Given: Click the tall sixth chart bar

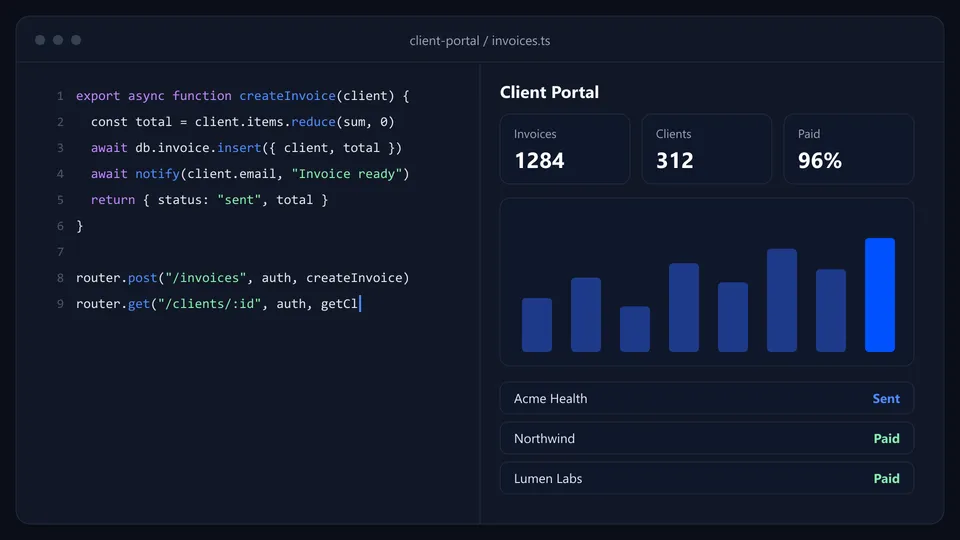Looking at the screenshot, I should 782,300.
